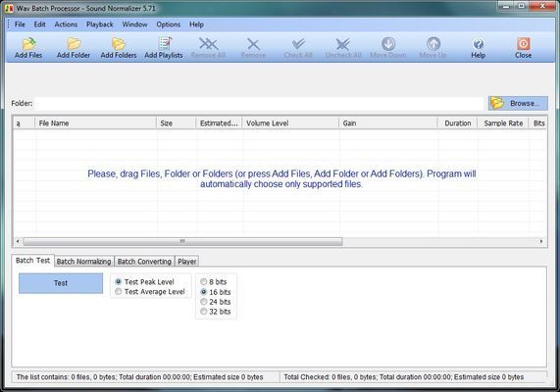Open Help from the toolbar
The height and width of the screenshot is (392, 560).
coord(479,48)
